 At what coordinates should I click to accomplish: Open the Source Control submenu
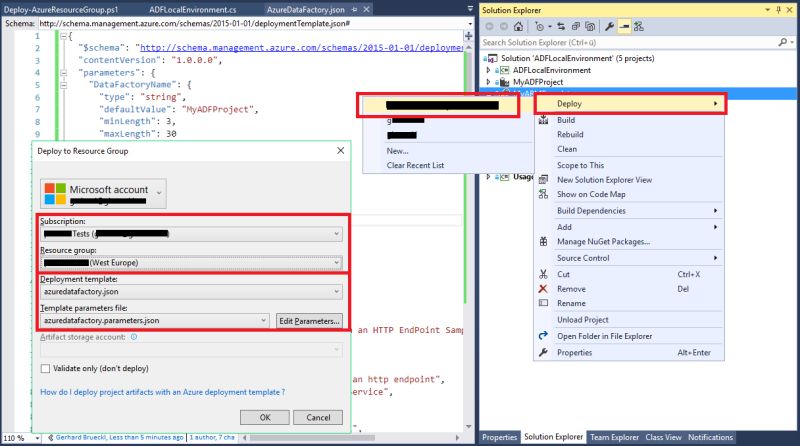629,258
